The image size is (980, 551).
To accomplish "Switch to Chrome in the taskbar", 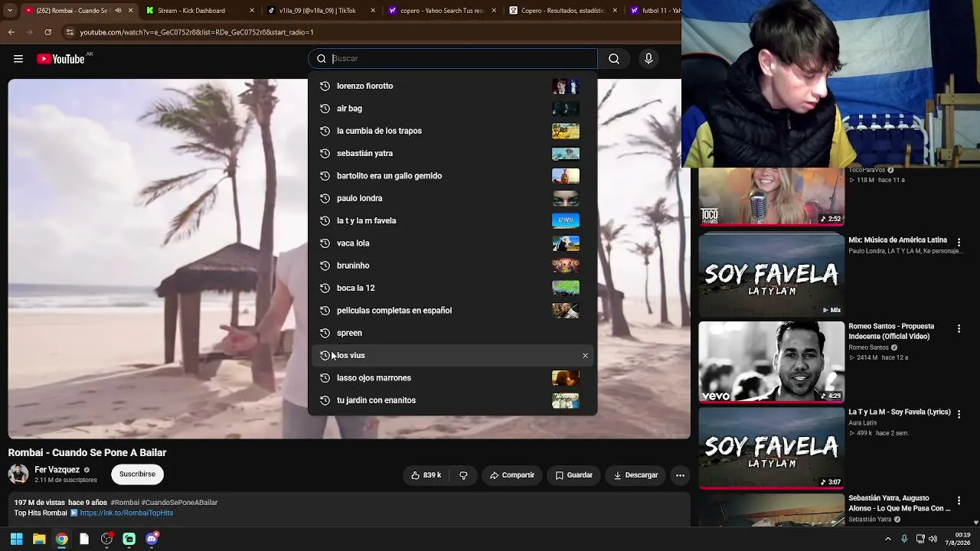I will pos(61,539).
